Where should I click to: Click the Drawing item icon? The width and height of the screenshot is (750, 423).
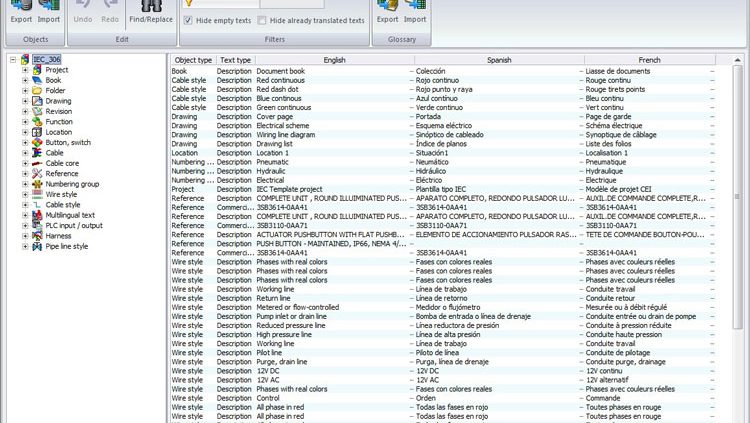click(37, 101)
